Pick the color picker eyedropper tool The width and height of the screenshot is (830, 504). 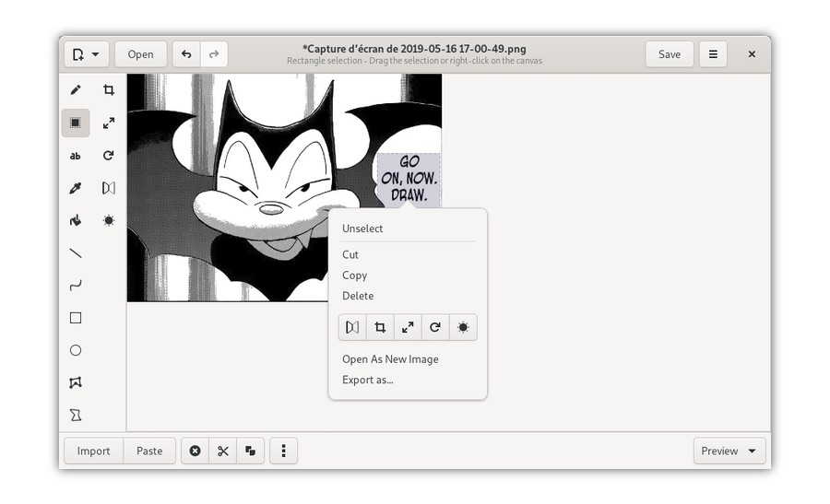pos(76,188)
